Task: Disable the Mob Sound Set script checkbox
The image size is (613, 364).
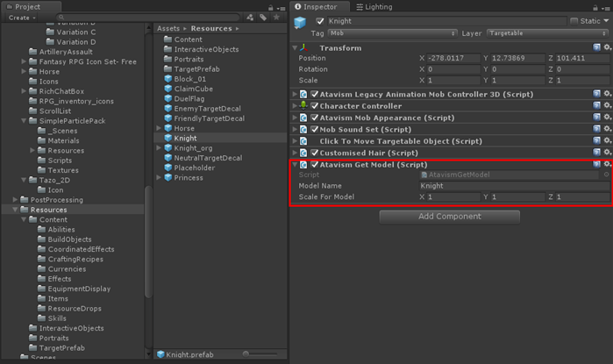Action: pos(314,129)
